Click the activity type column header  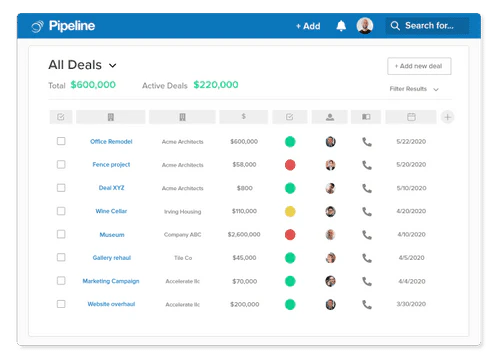[366, 117]
